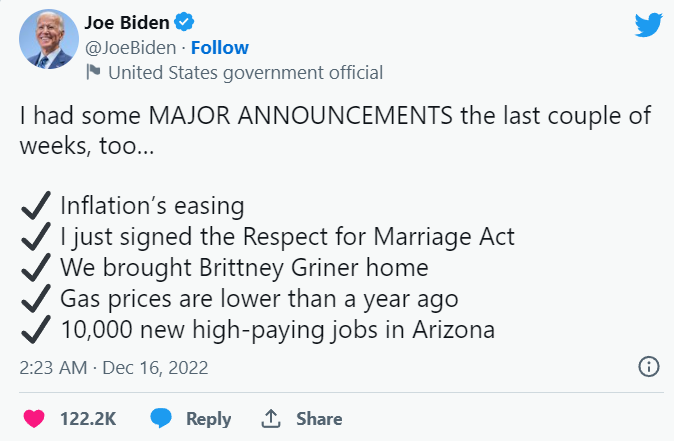The width and height of the screenshot is (674, 441).
Task: Click the checkmark beside Inflation's easing
Action: [x=37, y=207]
